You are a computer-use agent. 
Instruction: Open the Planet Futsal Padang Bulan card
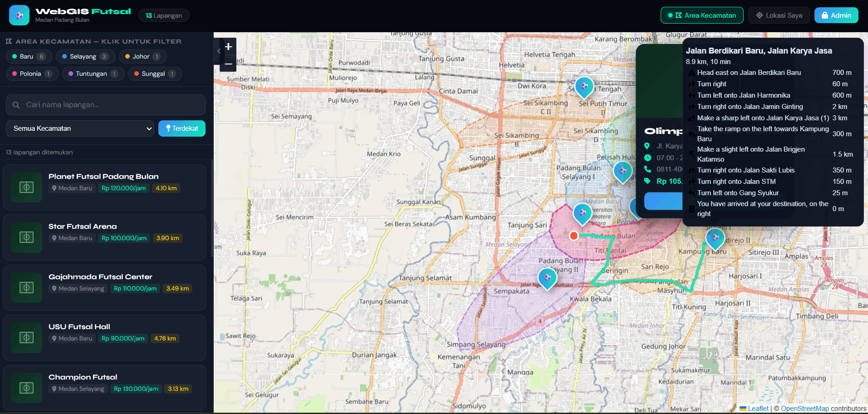104,187
